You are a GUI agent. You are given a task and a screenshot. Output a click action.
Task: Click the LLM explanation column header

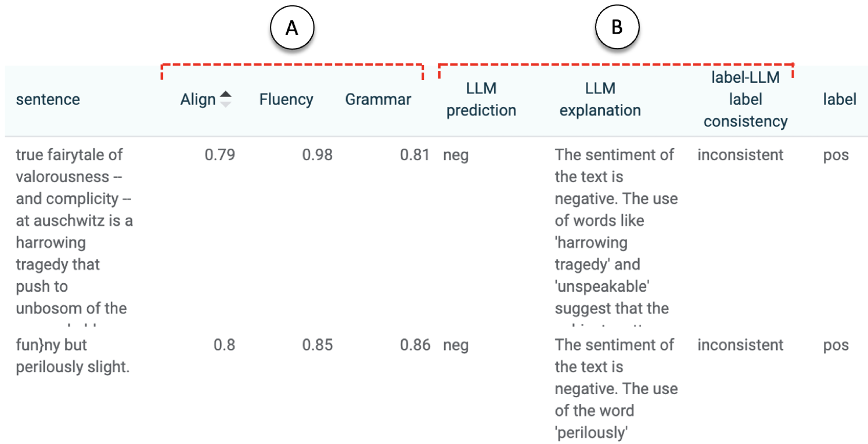coord(600,100)
